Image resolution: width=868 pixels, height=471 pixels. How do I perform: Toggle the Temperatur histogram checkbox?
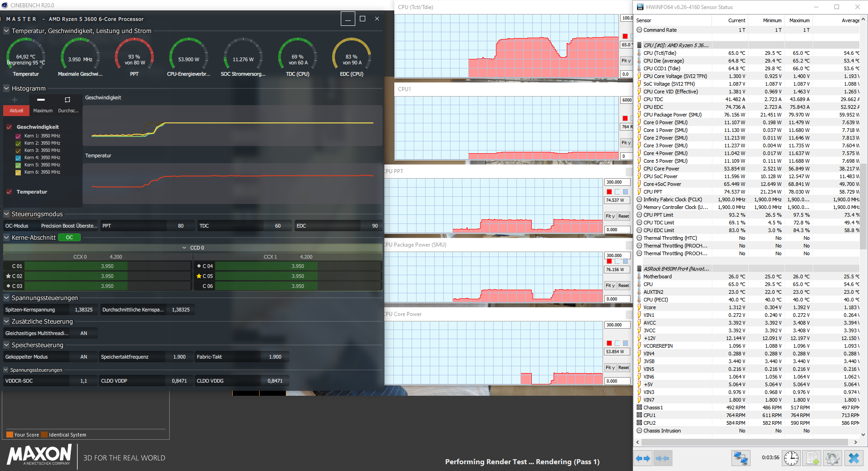9,192
